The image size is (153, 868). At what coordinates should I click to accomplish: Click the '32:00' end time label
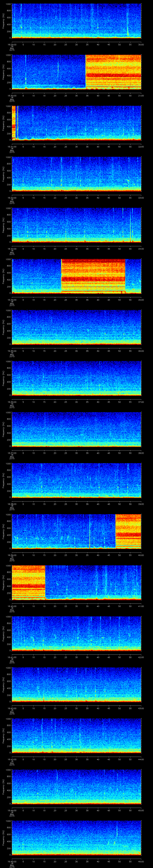click(x=141, y=146)
